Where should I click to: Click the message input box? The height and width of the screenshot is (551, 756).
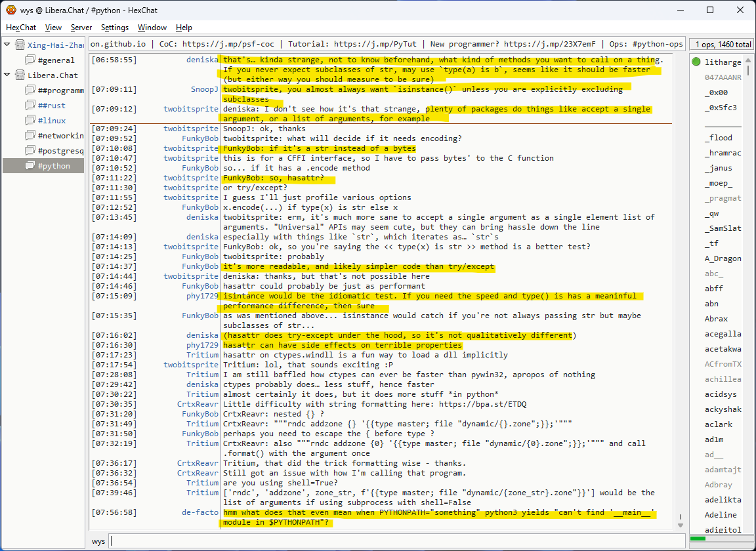coord(394,541)
